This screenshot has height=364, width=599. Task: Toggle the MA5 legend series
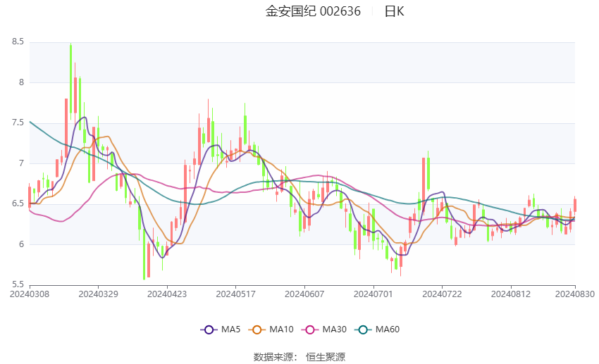[x=221, y=330]
